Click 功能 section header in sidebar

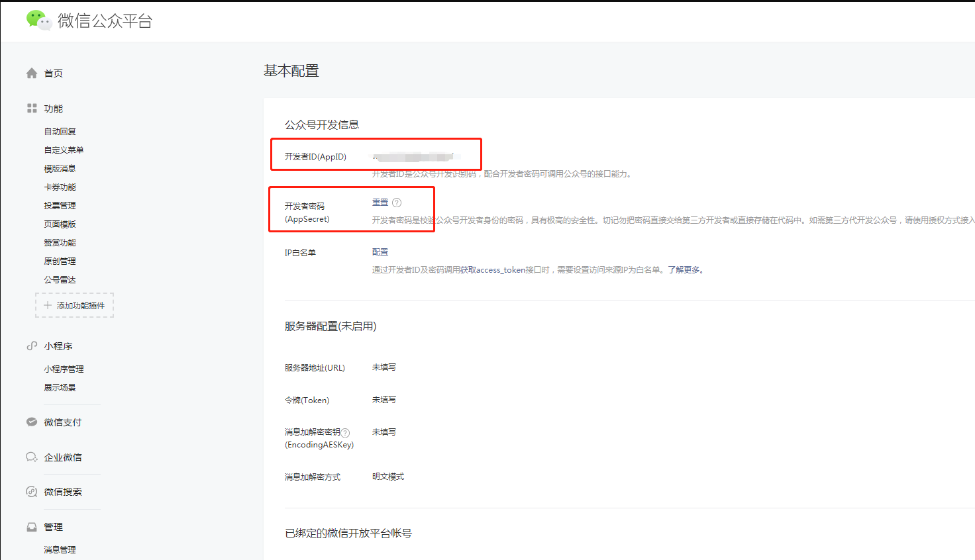(x=54, y=109)
